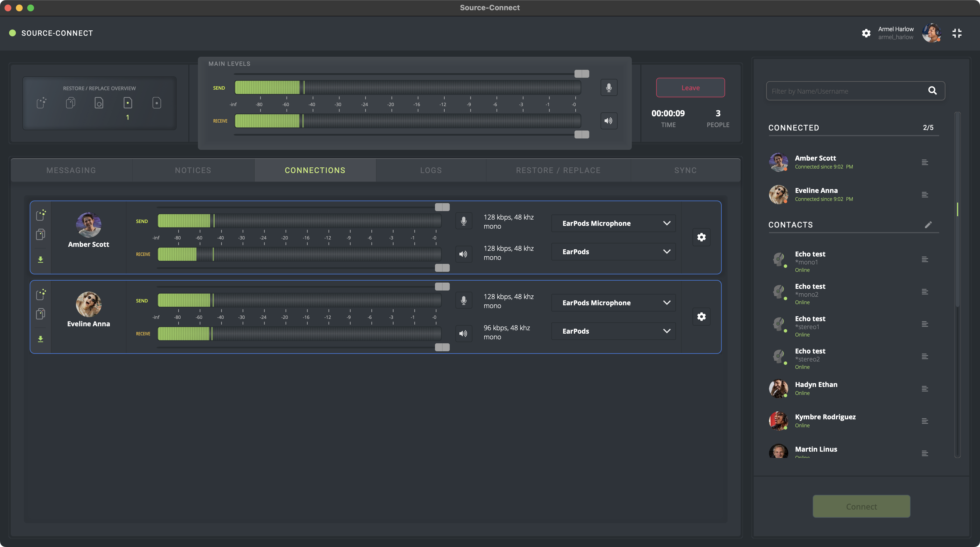
Task: Open the menu icon for Hadyn Ethan
Action: pos(925,389)
